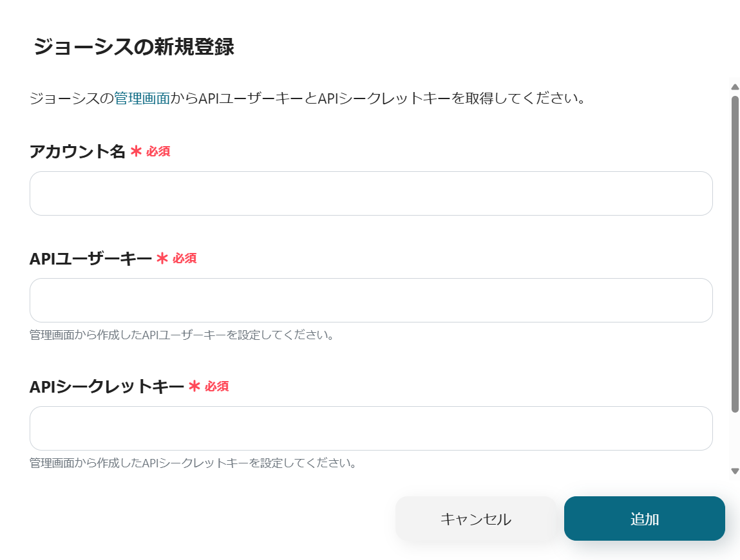This screenshot has height=560, width=740.
Task: Focus the アカウント名 input field
Action: pos(371,193)
